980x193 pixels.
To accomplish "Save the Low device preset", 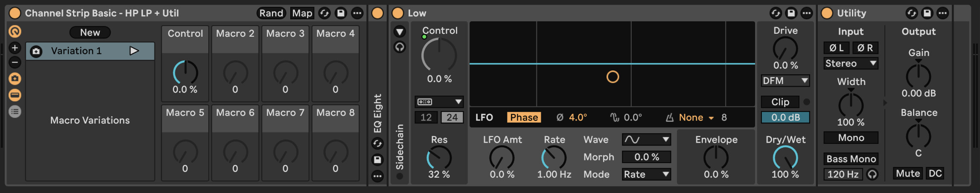I will 791,13.
